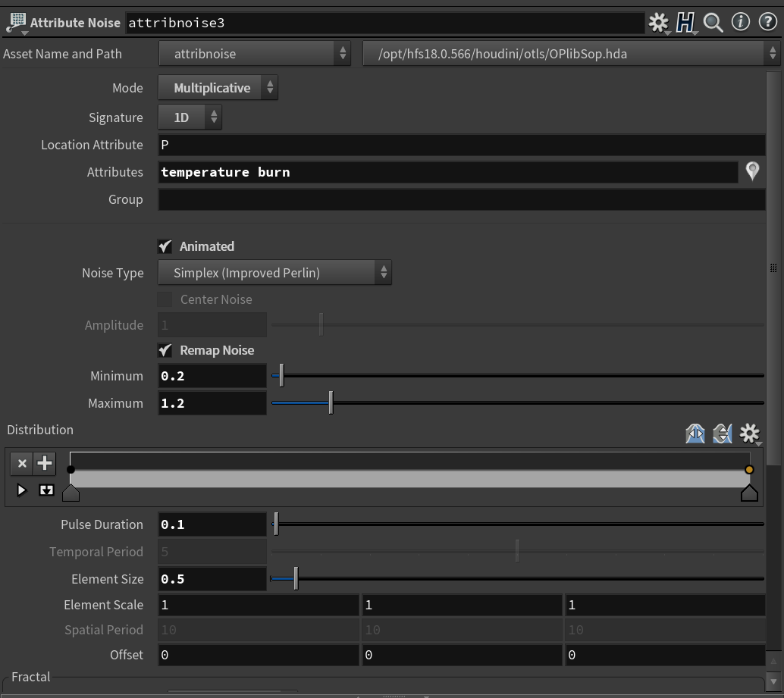Click the Minimum value field 0.2
The height and width of the screenshot is (698, 784).
[212, 376]
